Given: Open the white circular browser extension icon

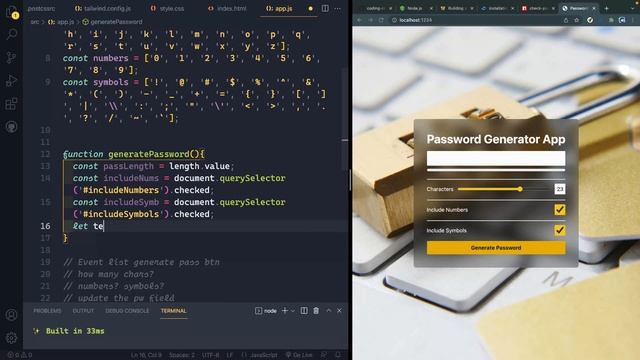Looking at the screenshot, I should tap(590, 20).
